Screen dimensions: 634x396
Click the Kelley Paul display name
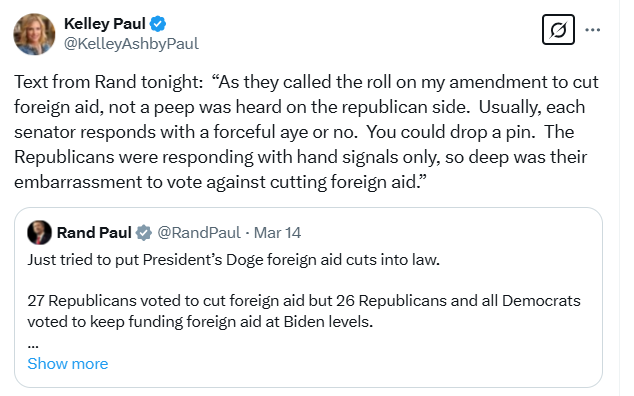click(x=104, y=24)
